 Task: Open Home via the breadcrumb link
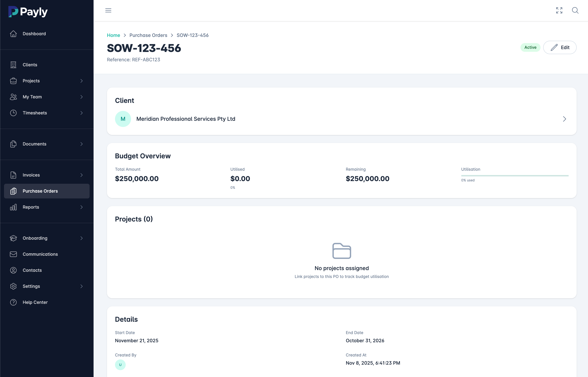(113, 35)
